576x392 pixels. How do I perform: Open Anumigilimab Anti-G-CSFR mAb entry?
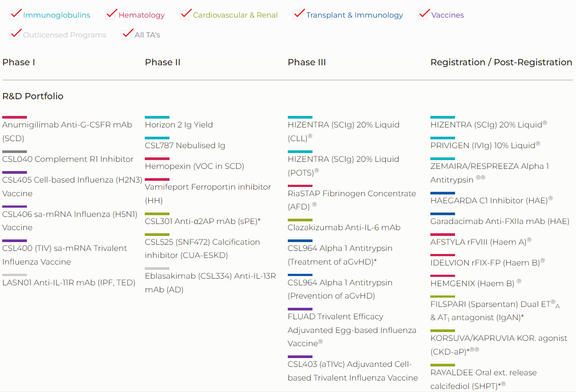tap(67, 125)
